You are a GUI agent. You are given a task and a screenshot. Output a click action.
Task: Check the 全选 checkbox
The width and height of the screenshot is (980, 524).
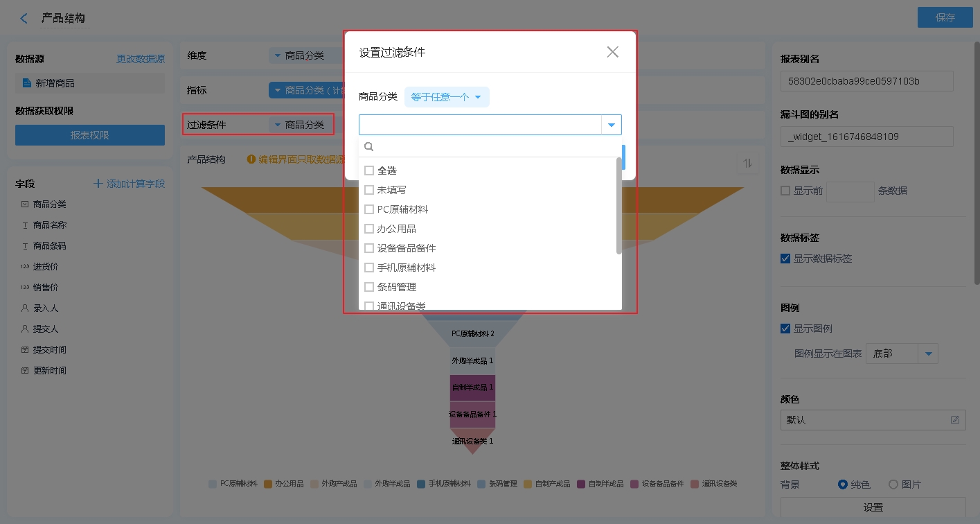[x=369, y=171]
